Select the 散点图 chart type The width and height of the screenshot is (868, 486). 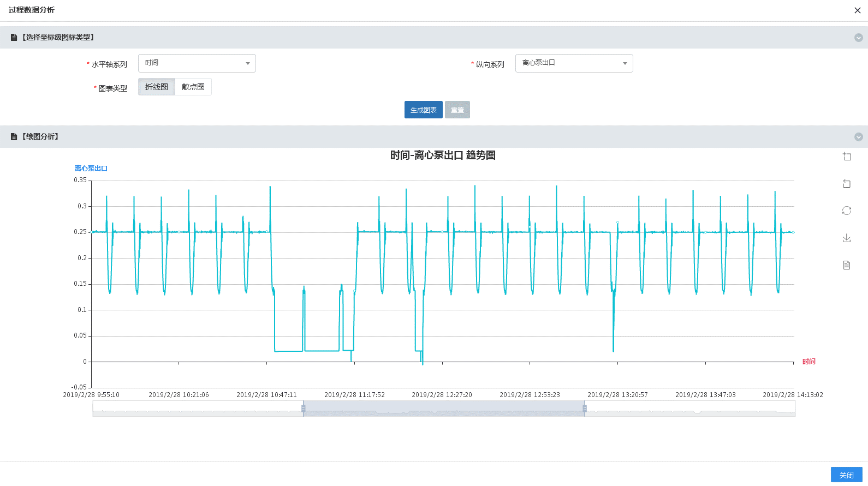click(193, 87)
